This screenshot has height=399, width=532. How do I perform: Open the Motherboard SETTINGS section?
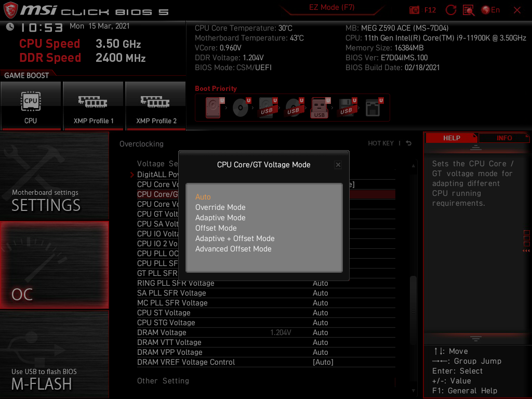(x=54, y=176)
